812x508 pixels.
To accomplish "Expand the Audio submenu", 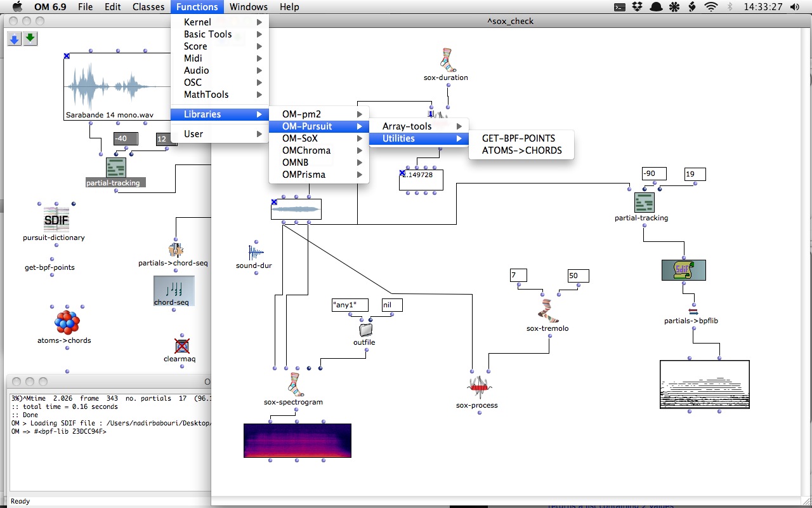I will (x=219, y=70).
